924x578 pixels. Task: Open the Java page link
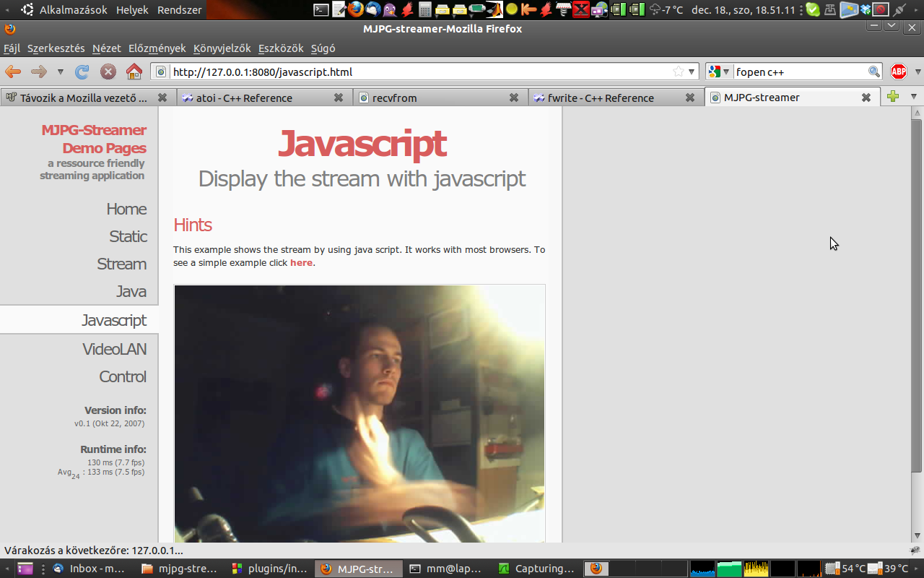tap(131, 291)
